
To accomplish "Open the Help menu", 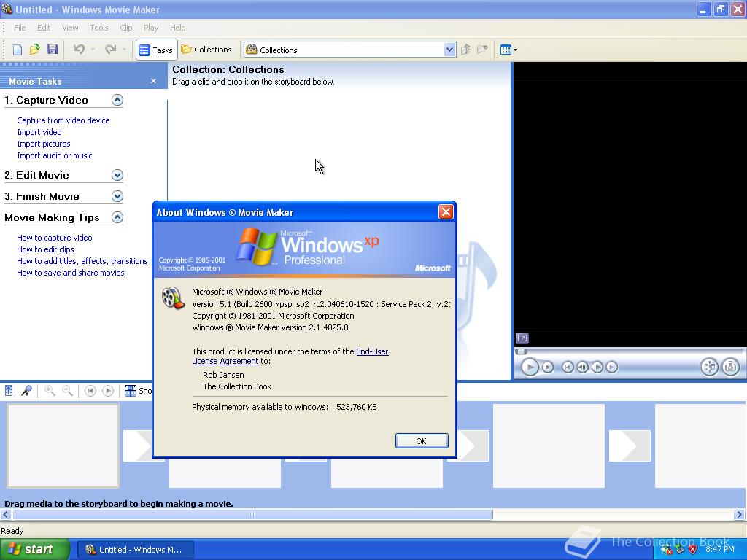I will (178, 28).
